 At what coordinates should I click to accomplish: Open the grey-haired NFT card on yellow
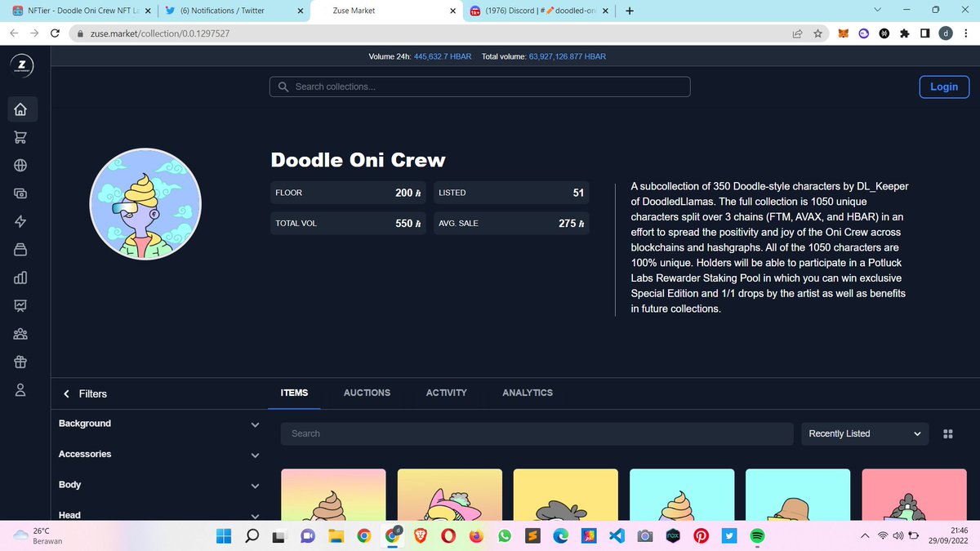[565, 495]
